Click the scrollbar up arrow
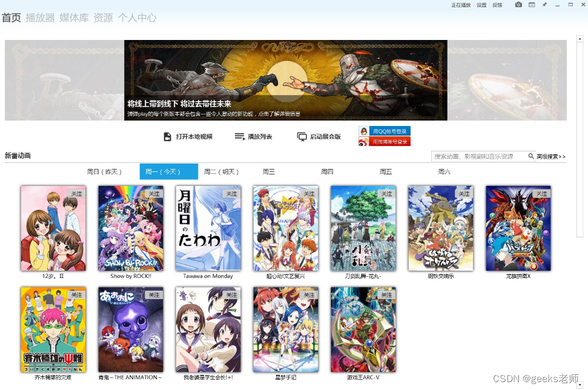 tap(580, 39)
